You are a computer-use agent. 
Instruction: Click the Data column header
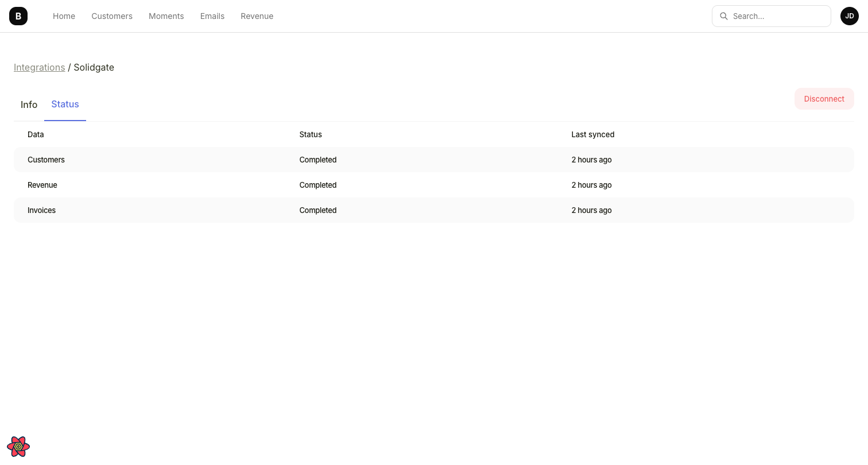point(35,134)
